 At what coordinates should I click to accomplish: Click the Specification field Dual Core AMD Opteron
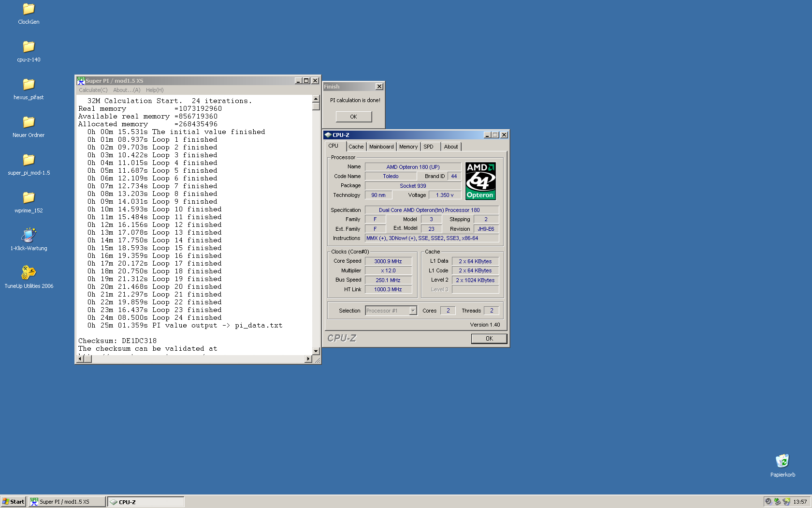tap(432, 210)
